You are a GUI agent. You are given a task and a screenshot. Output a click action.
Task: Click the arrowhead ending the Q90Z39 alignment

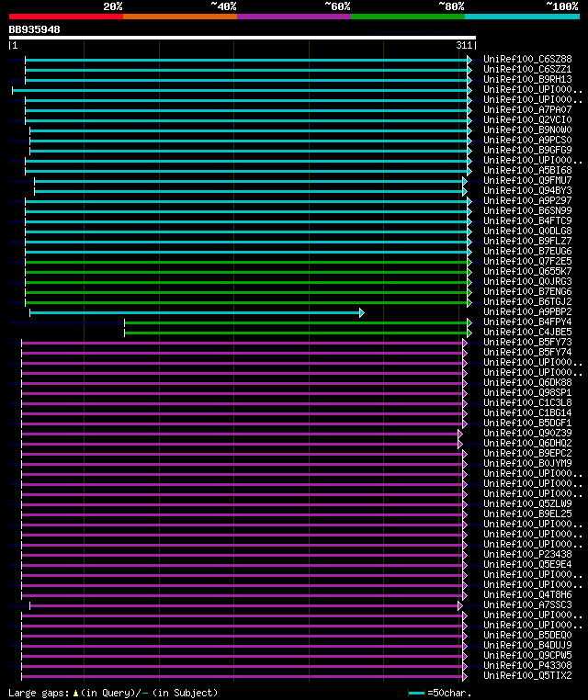click(x=460, y=434)
